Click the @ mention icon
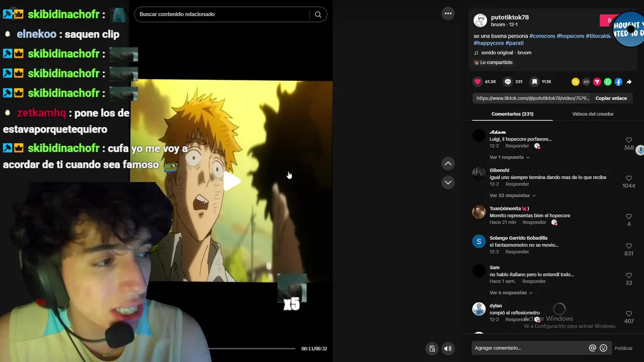The width and height of the screenshot is (644, 362). pos(593,348)
